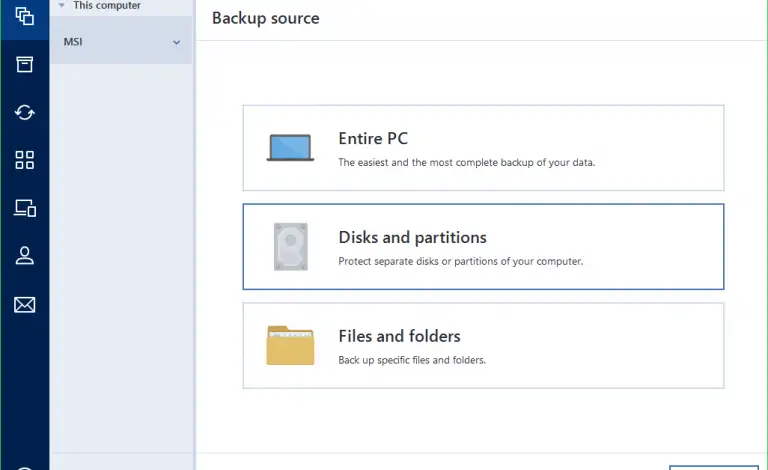Viewport: 768px width, 470px height.
Task: Choose Disks and partitions as source
Action: click(483, 247)
